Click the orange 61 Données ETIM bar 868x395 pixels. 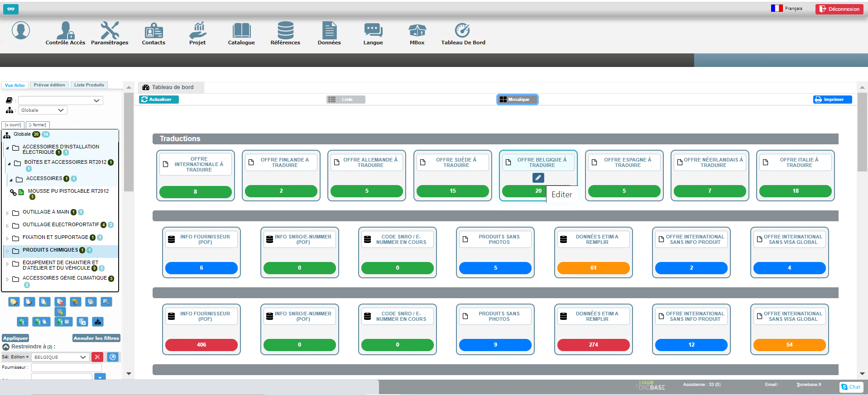(593, 268)
